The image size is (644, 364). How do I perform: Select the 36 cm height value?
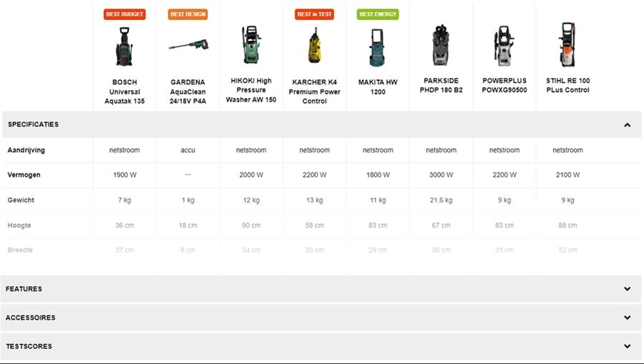click(x=125, y=225)
